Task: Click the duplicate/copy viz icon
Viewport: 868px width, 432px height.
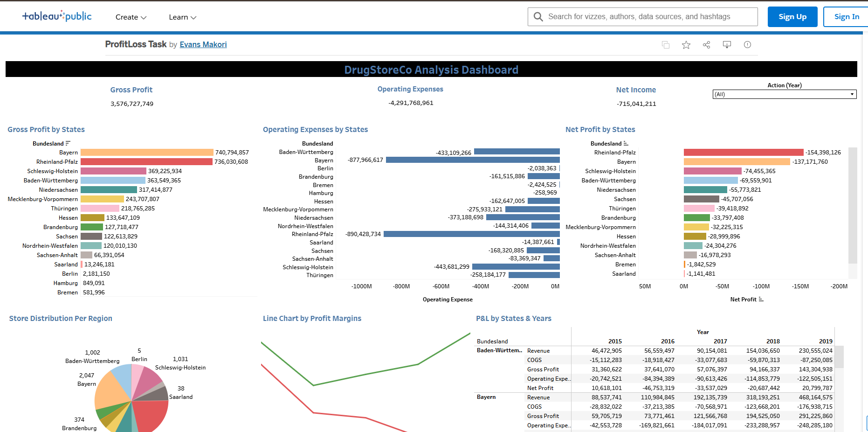Action: 666,45
